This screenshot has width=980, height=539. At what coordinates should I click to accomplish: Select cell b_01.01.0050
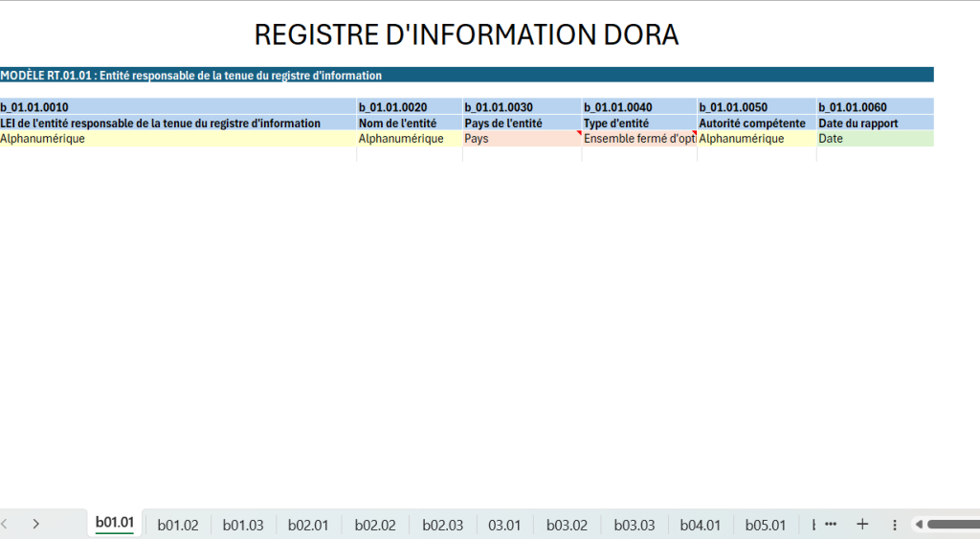click(757, 107)
